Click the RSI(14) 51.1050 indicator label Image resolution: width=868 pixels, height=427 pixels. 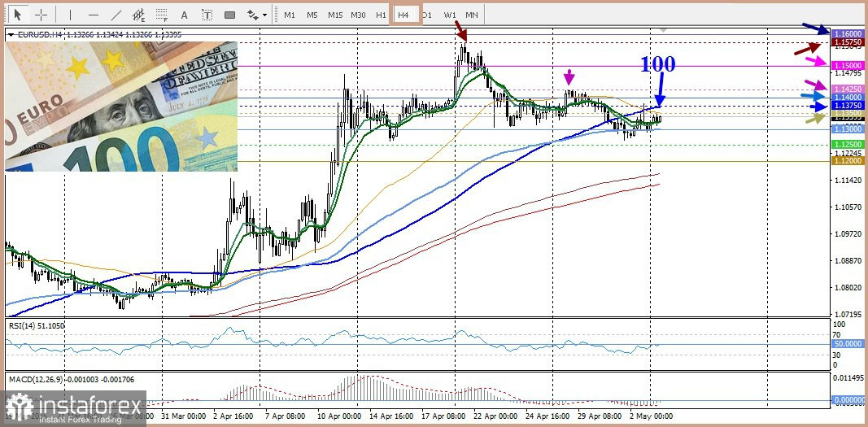pos(37,326)
